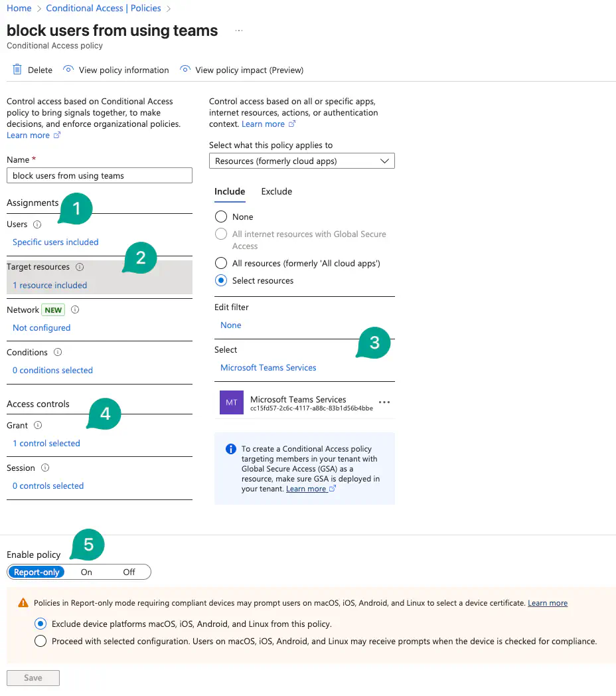Open the ellipsis menu for Microsoft Teams Services
The height and width of the screenshot is (696, 616).
tap(384, 402)
